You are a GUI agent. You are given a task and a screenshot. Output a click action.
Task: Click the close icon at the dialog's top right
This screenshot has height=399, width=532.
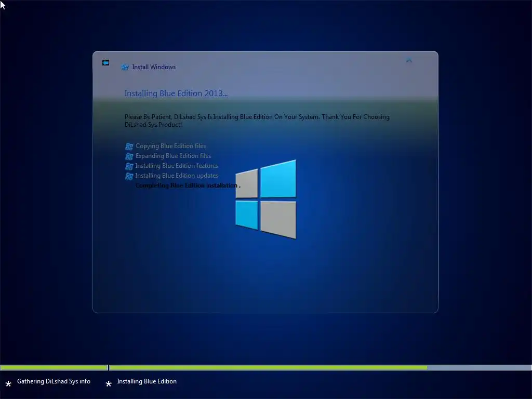coord(409,60)
